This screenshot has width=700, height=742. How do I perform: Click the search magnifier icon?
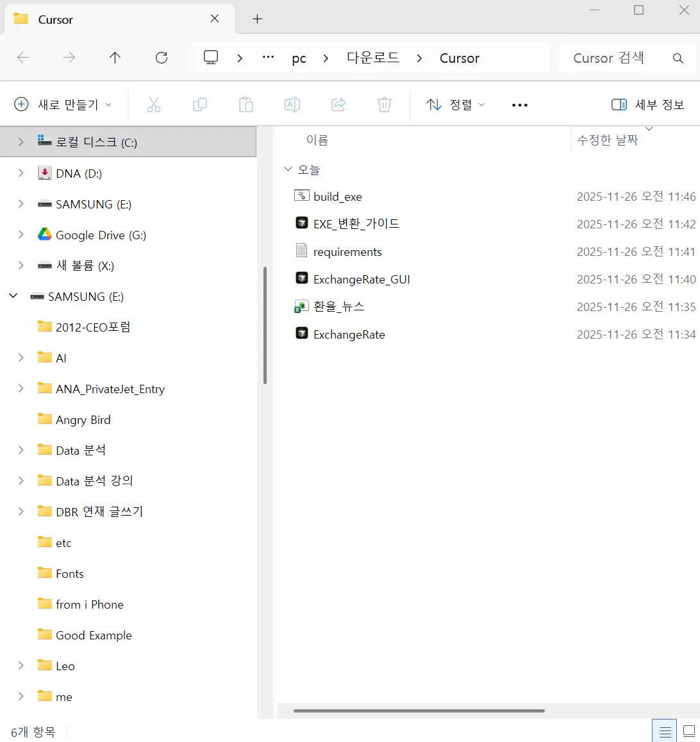tap(678, 58)
